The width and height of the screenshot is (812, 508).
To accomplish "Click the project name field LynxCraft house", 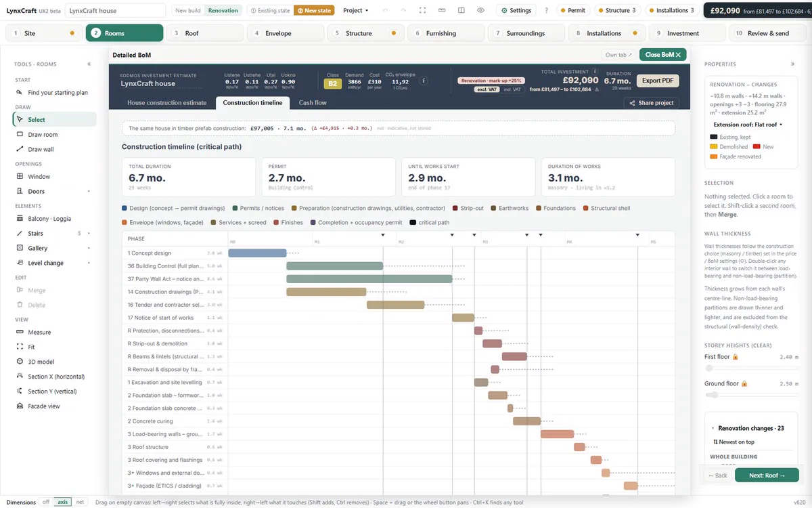I will pos(116,11).
